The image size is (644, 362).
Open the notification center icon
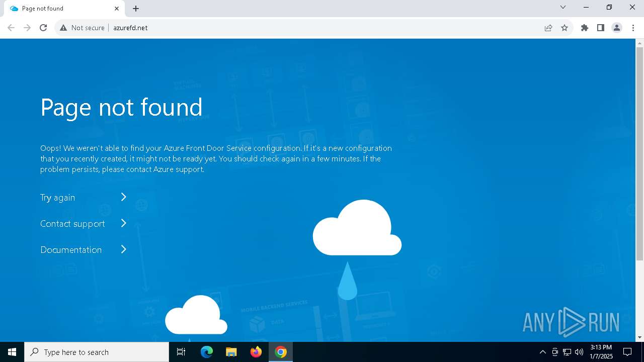(627, 352)
